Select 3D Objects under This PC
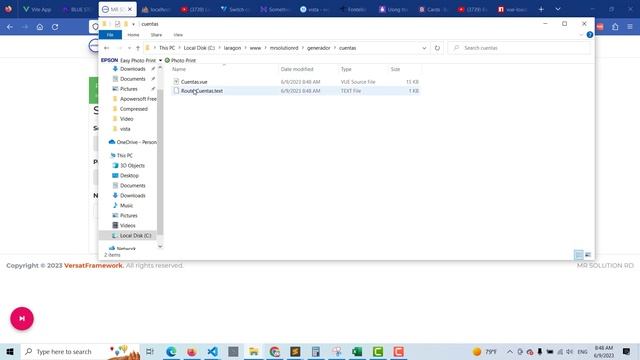 [132, 166]
